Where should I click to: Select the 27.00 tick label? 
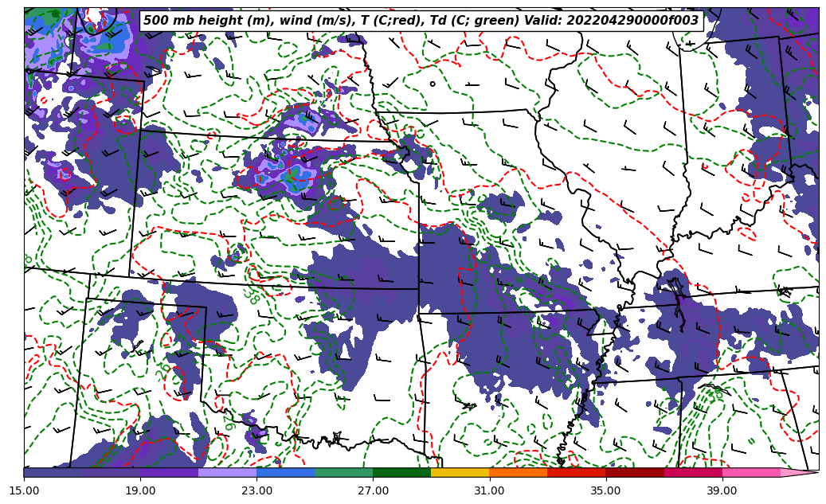point(373,490)
